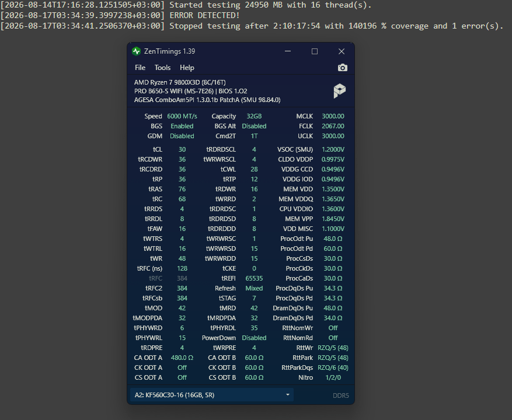Click the ZenTimings 1.39 title text
The height and width of the screenshot is (420, 512).
coord(169,51)
